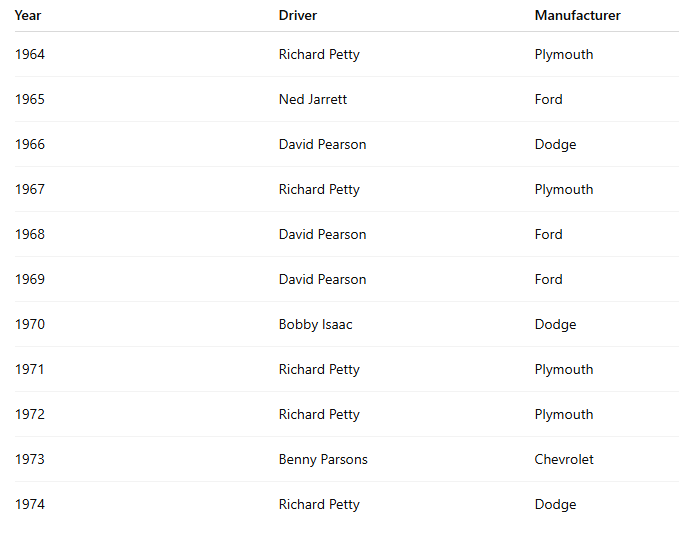Select the 1967 year cell

click(30, 190)
